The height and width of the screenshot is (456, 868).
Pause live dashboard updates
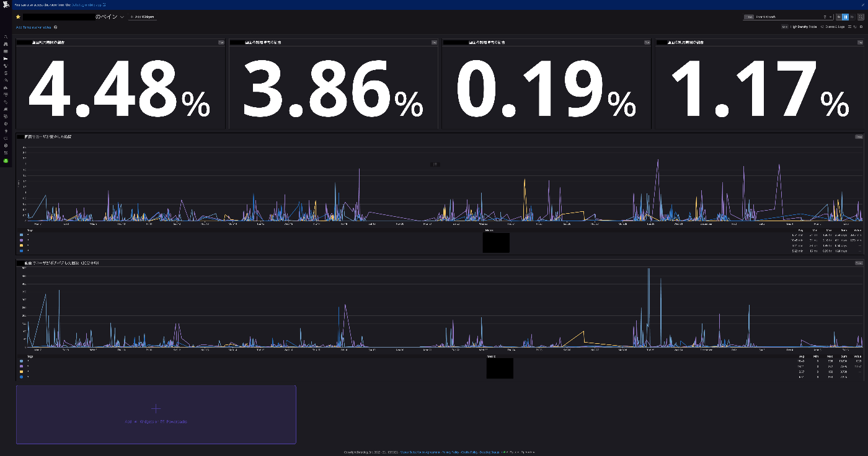point(846,17)
